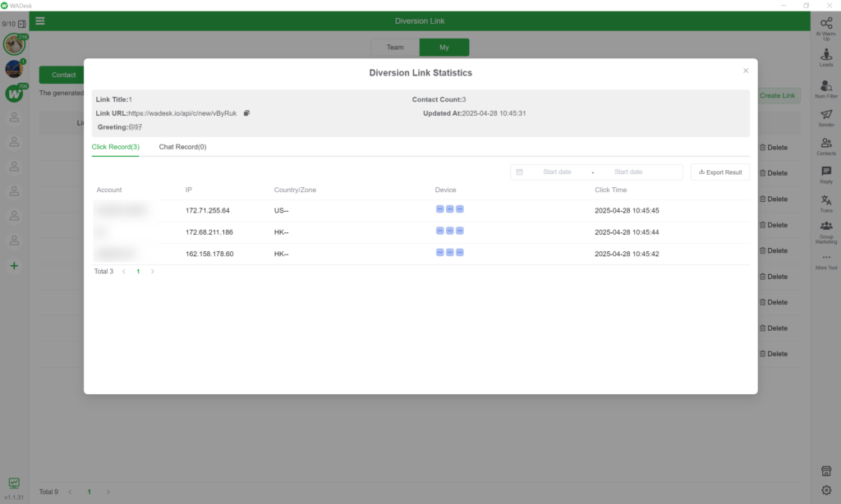841x504 pixels.
Task: Go to the previous page beside Total 3
Action: point(124,272)
